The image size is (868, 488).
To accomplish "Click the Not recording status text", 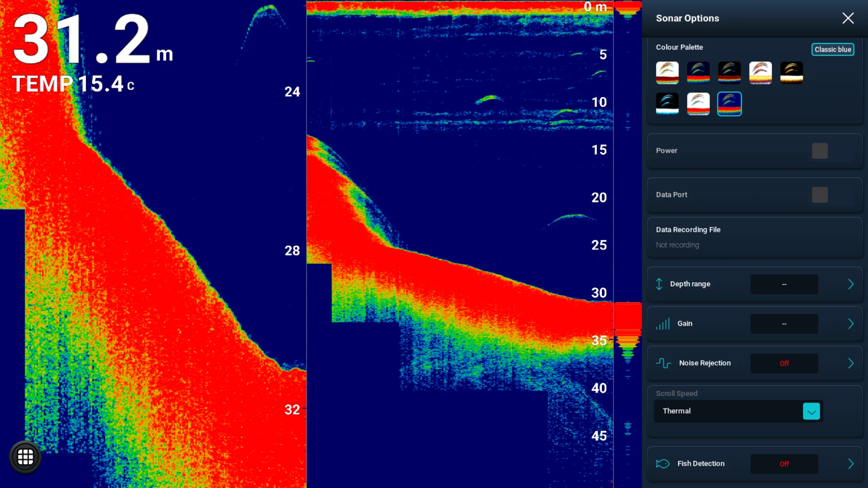I will pyautogui.click(x=677, y=245).
